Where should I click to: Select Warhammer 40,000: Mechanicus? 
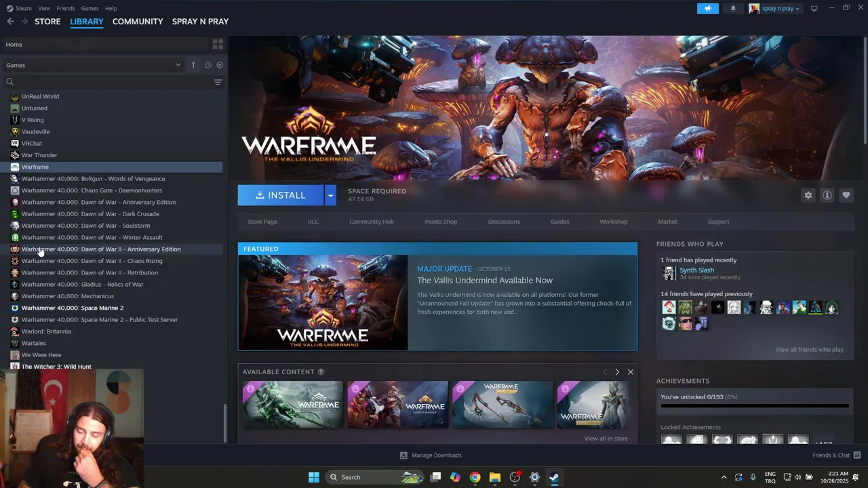pyautogui.click(x=68, y=296)
